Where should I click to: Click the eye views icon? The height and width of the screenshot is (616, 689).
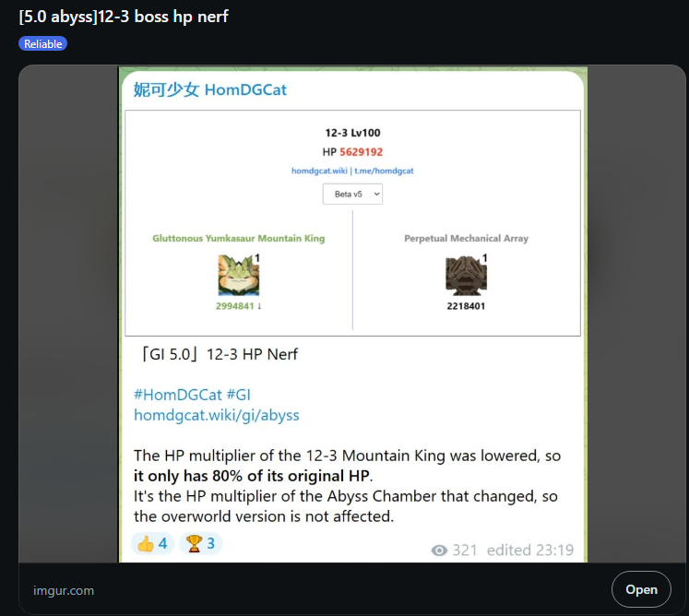pos(439,551)
